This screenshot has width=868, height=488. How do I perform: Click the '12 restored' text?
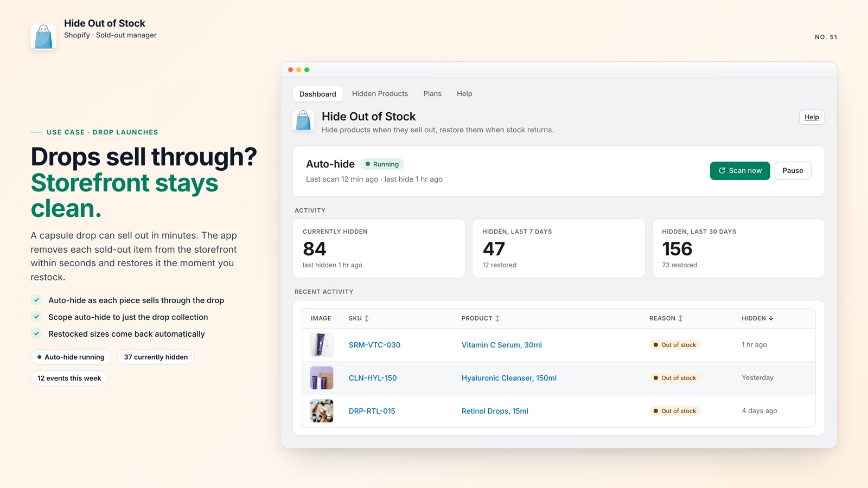pyautogui.click(x=500, y=265)
